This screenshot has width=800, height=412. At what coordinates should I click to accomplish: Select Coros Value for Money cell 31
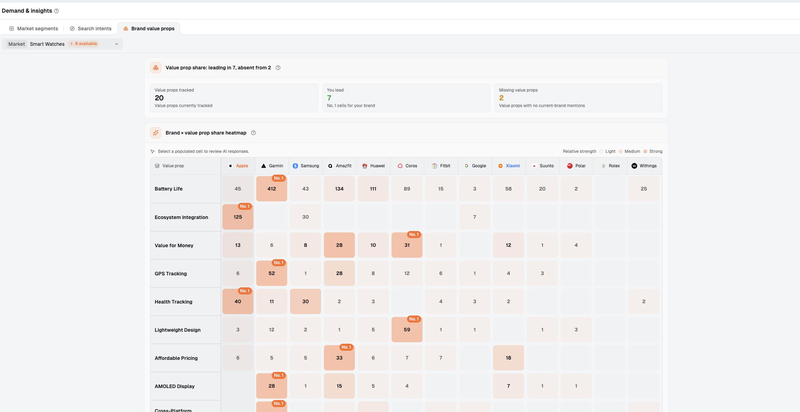(407, 245)
